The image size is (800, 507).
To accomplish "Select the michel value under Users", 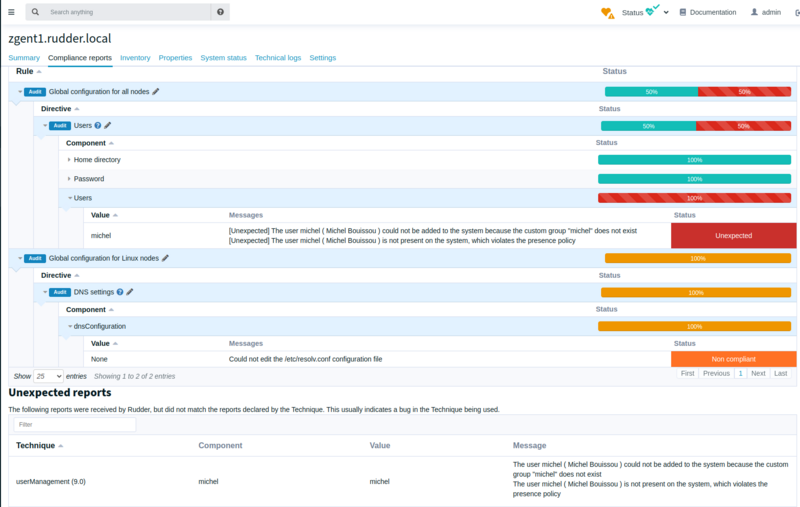I will tap(101, 236).
